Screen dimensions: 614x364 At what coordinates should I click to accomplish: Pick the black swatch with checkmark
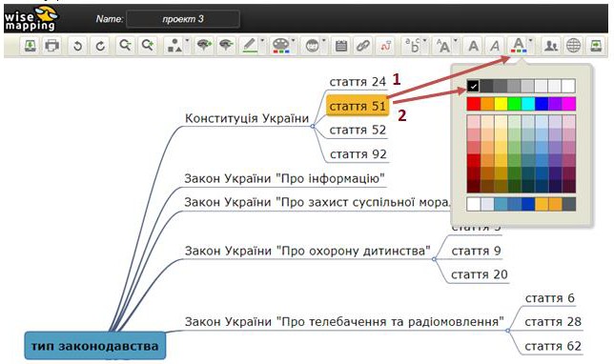pyautogui.click(x=473, y=86)
